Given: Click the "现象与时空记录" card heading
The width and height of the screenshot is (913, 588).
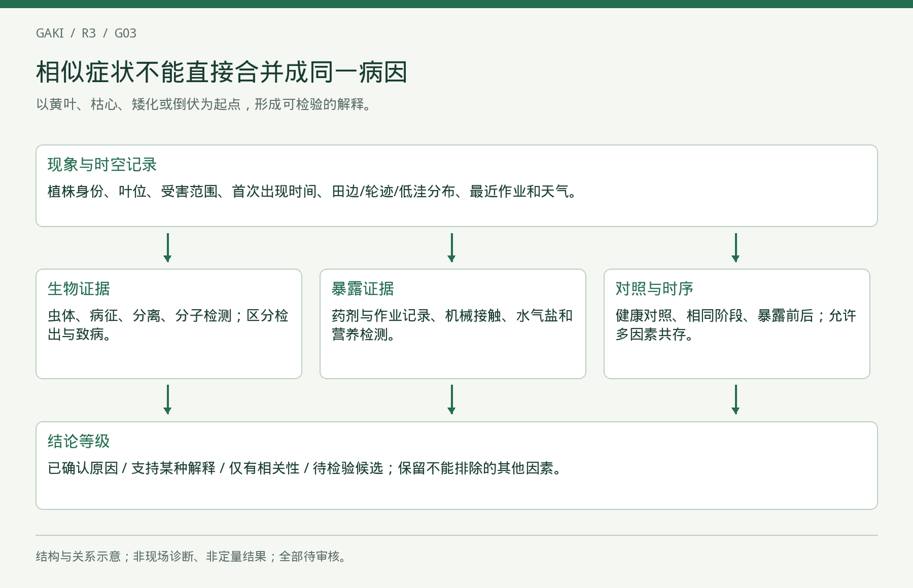Looking at the screenshot, I should pyautogui.click(x=102, y=165).
